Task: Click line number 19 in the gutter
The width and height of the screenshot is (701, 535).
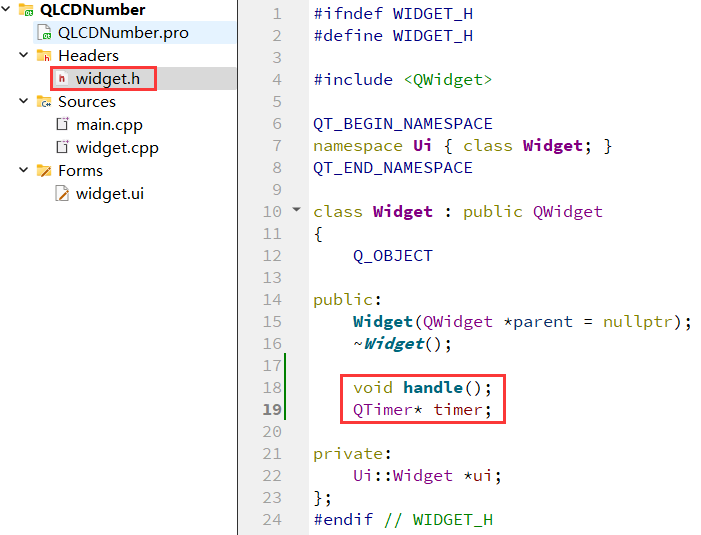Action: (x=272, y=409)
